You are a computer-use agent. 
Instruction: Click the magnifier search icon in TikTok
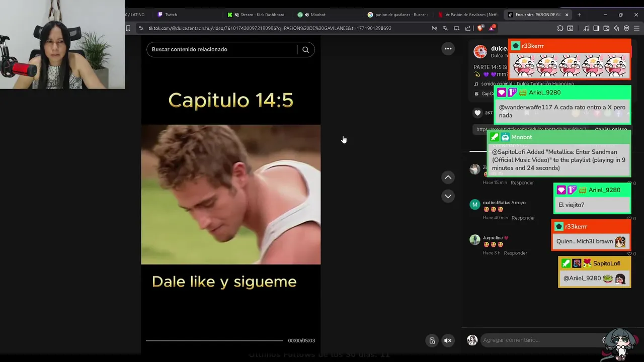click(305, 49)
